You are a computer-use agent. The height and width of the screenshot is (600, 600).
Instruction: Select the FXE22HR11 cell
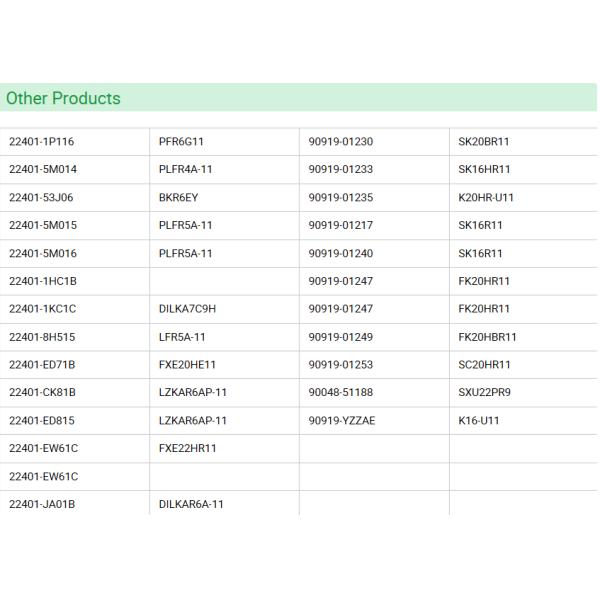pyautogui.click(x=187, y=449)
